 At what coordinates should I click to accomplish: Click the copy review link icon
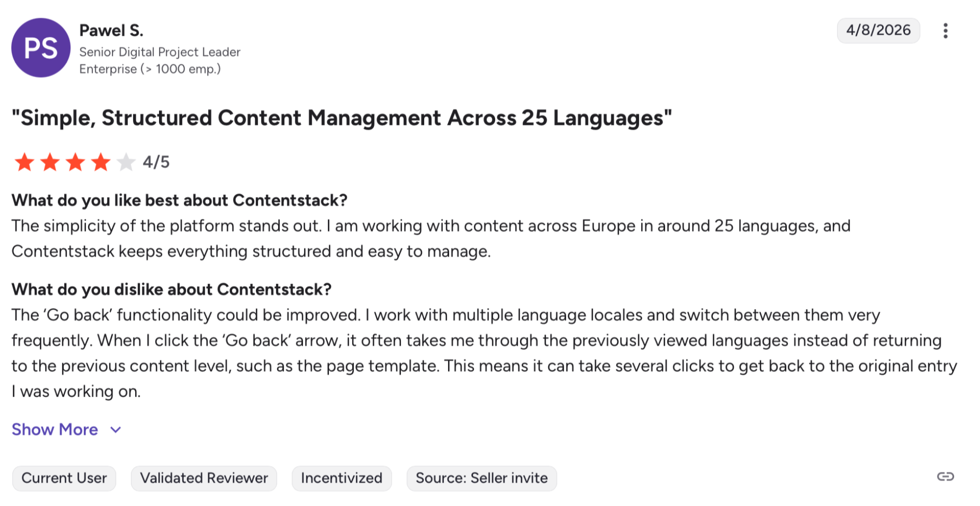pos(945,476)
